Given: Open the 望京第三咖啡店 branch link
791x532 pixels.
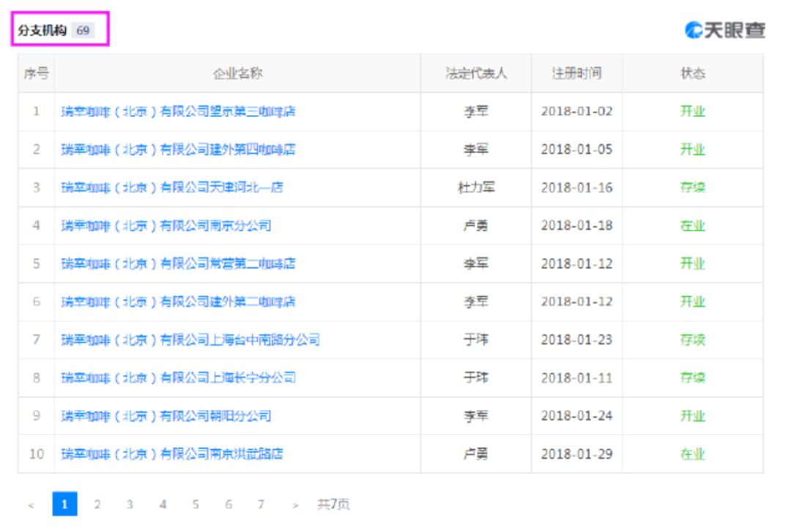Looking at the screenshot, I should [x=178, y=111].
